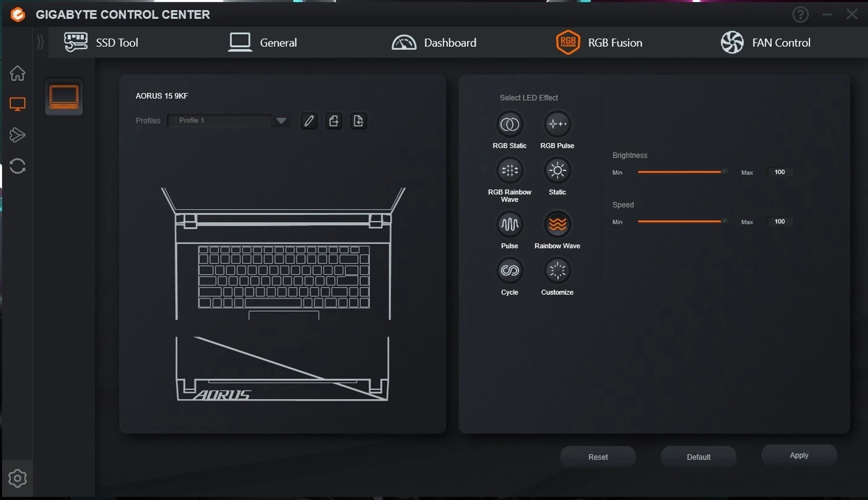Viewport: 868px width, 500px height.
Task: Select the RGB Pulse LED effect
Action: (x=557, y=124)
